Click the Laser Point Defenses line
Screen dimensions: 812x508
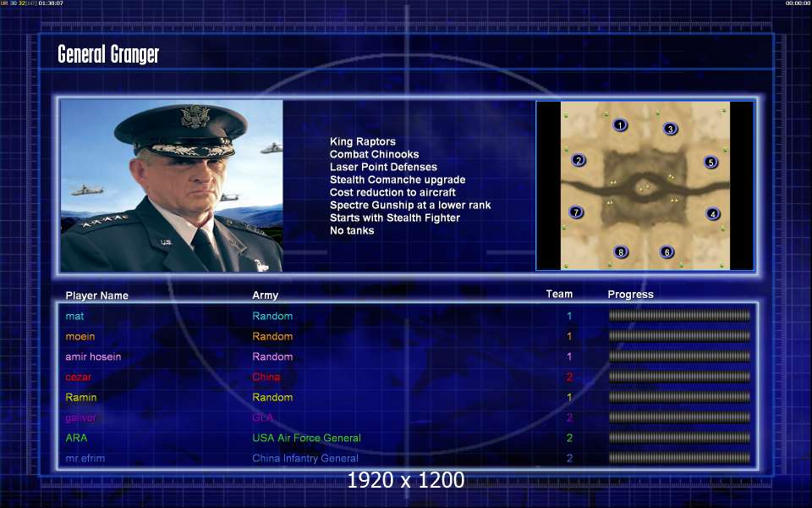click(383, 167)
